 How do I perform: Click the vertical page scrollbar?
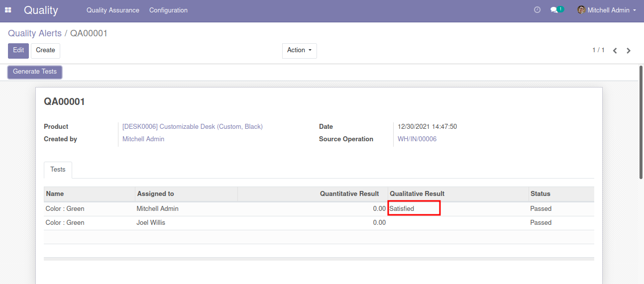click(641, 122)
